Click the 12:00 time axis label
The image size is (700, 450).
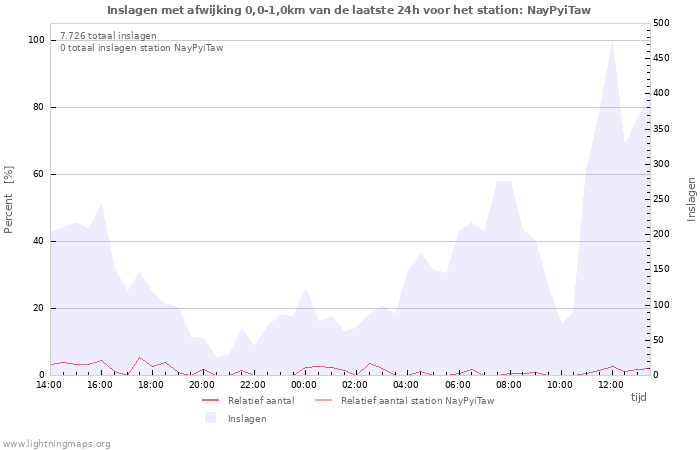click(611, 385)
